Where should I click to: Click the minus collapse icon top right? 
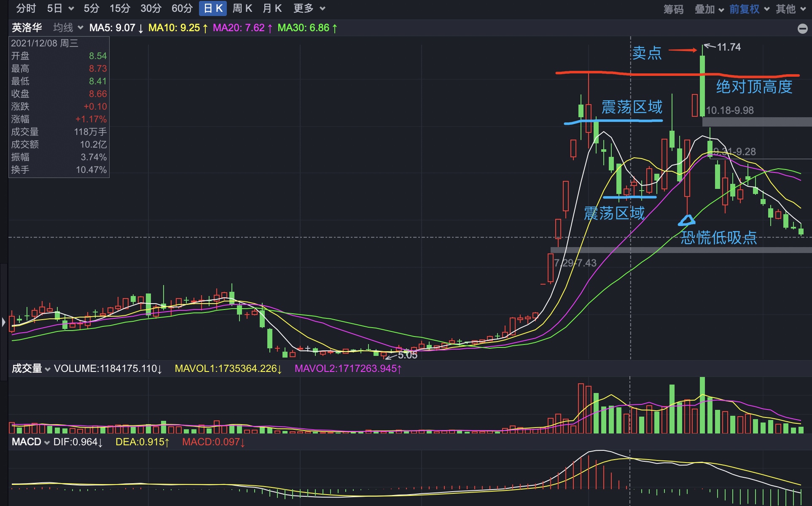(x=802, y=29)
